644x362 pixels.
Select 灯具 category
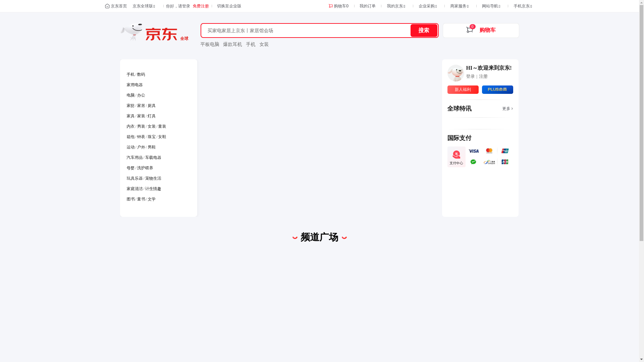(152, 116)
